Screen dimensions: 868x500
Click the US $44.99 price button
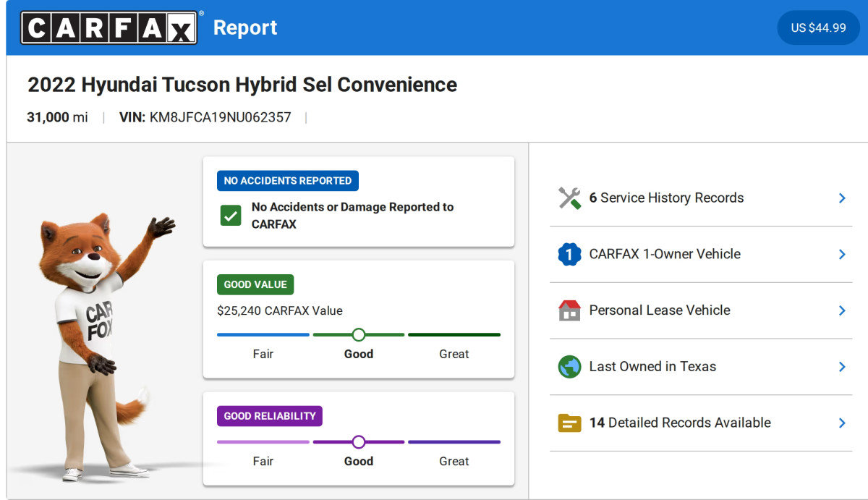click(x=818, y=27)
